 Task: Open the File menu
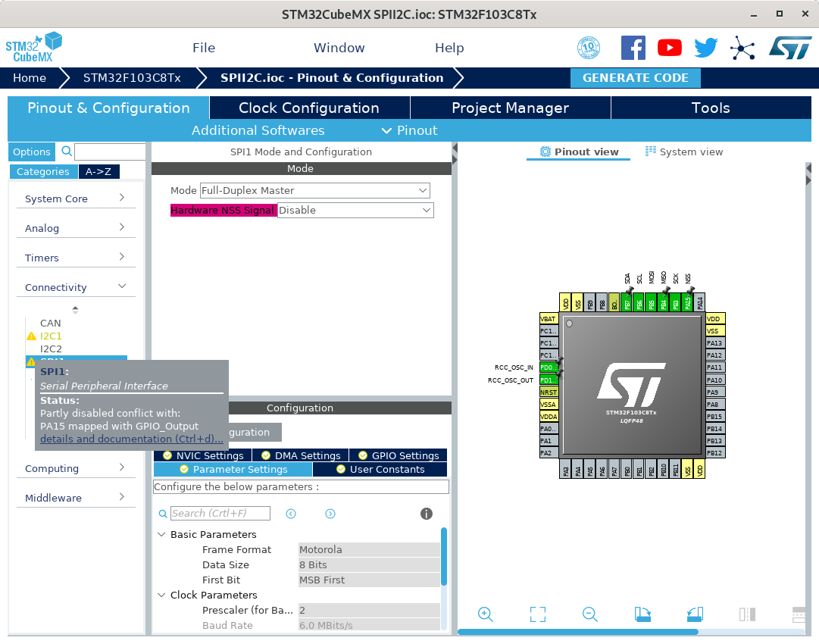pyautogui.click(x=204, y=48)
